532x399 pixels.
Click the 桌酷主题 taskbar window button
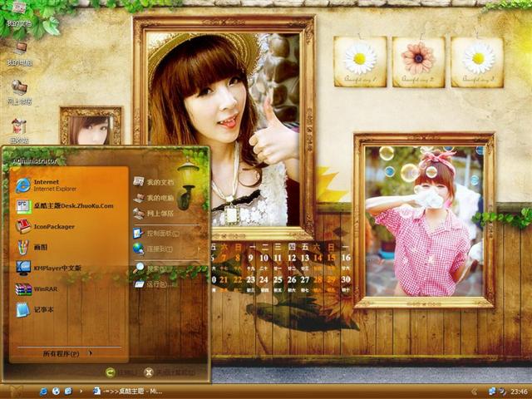[x=129, y=391]
